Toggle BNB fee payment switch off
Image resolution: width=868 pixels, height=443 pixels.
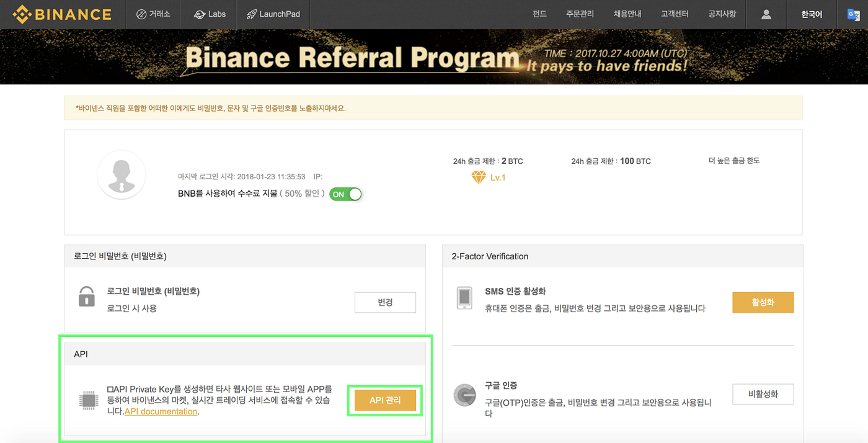click(x=345, y=194)
